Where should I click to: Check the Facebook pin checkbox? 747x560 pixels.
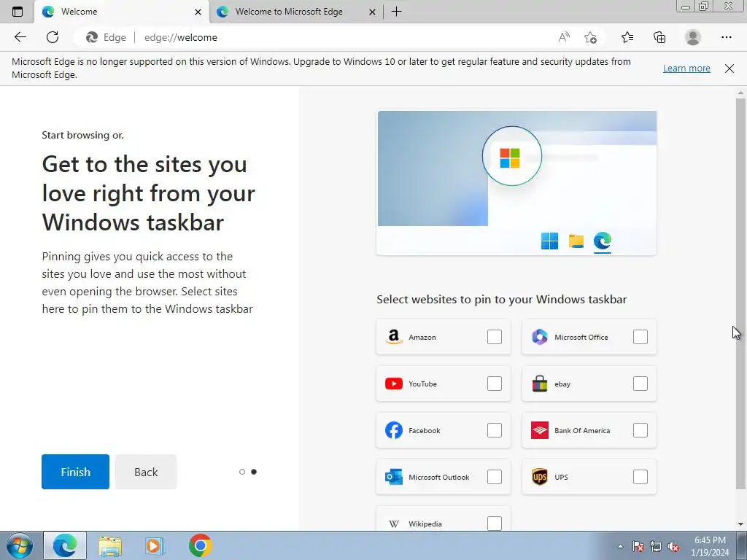(x=495, y=430)
